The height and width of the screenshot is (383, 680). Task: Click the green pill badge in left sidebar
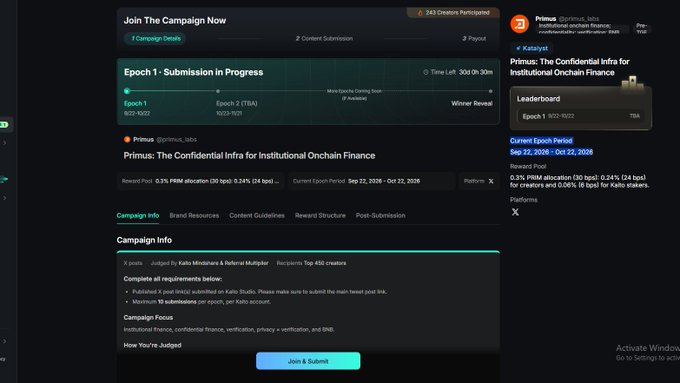click(x=4, y=125)
